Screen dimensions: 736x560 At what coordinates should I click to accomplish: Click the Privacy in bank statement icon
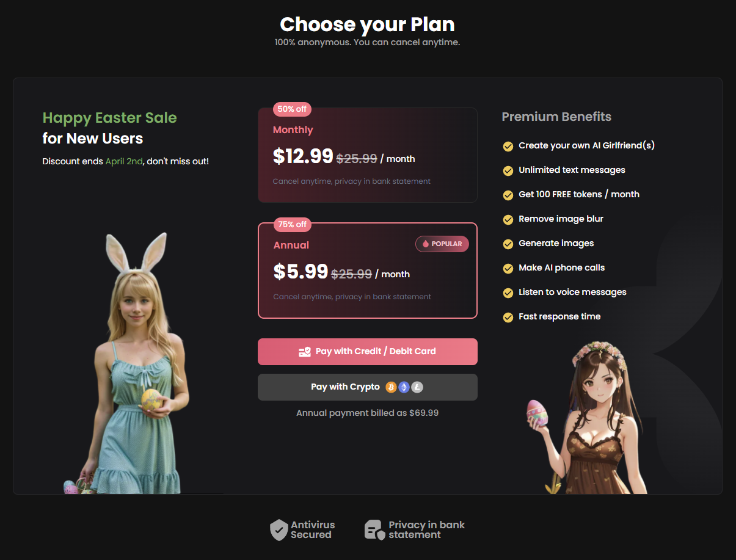(374, 530)
